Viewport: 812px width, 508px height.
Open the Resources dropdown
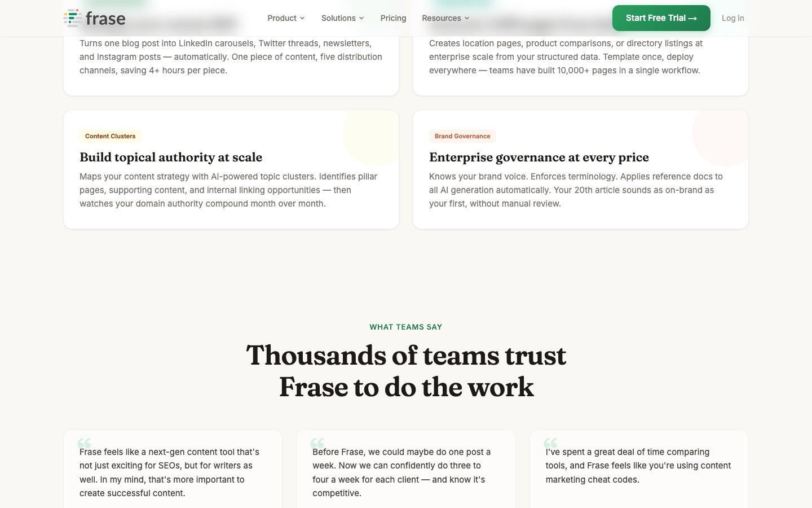pyautogui.click(x=445, y=18)
